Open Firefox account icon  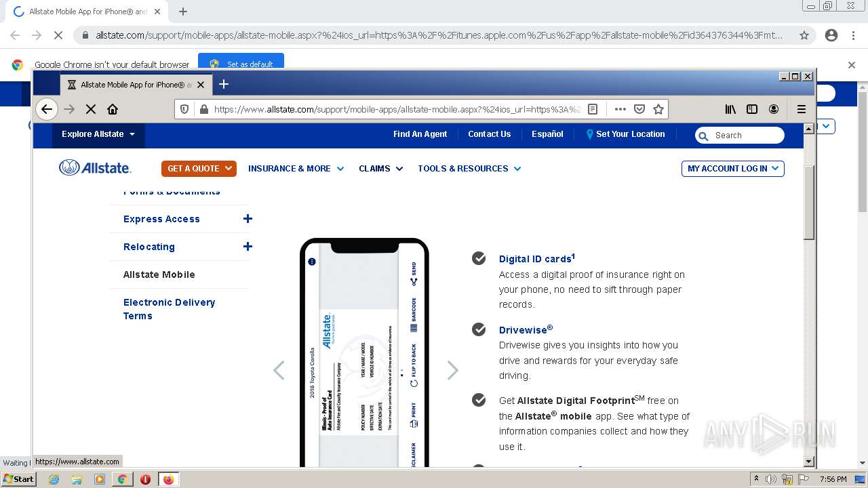point(774,109)
